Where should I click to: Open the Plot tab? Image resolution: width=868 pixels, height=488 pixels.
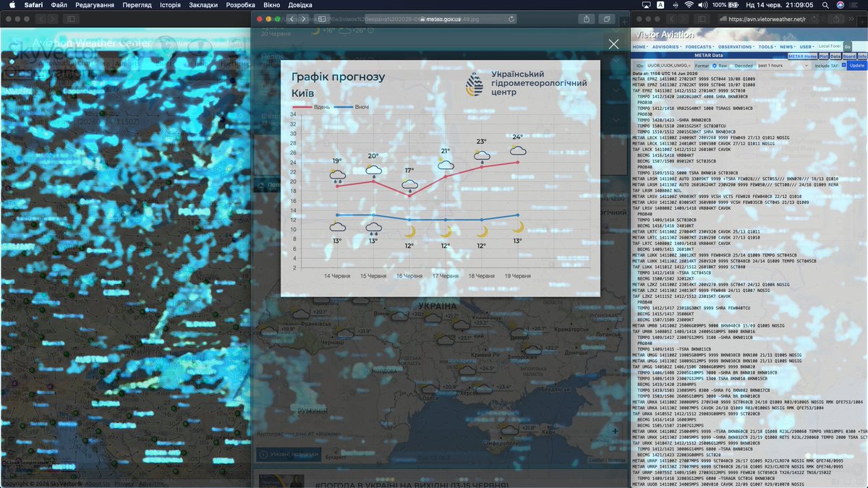823,56
